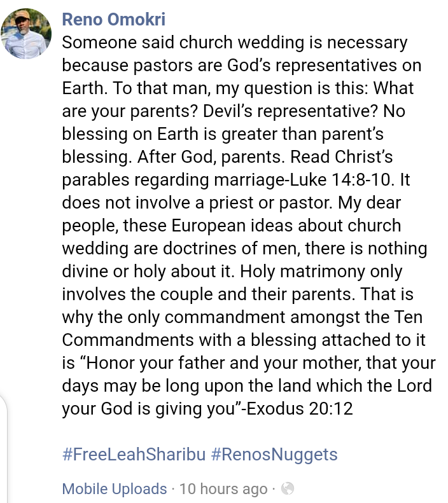Open the #FreeLeahSharibu hashtag
The height and width of the screenshot is (503, 448).
(134, 454)
